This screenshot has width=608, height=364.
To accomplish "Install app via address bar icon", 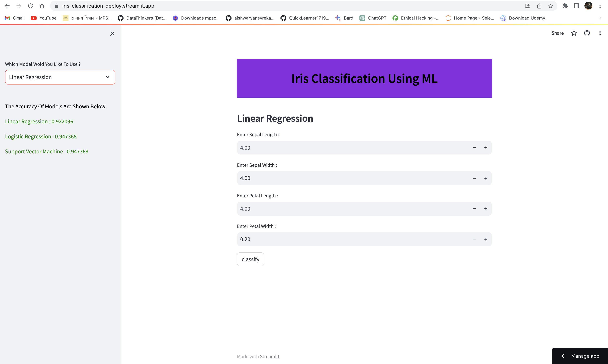I will [x=527, y=6].
